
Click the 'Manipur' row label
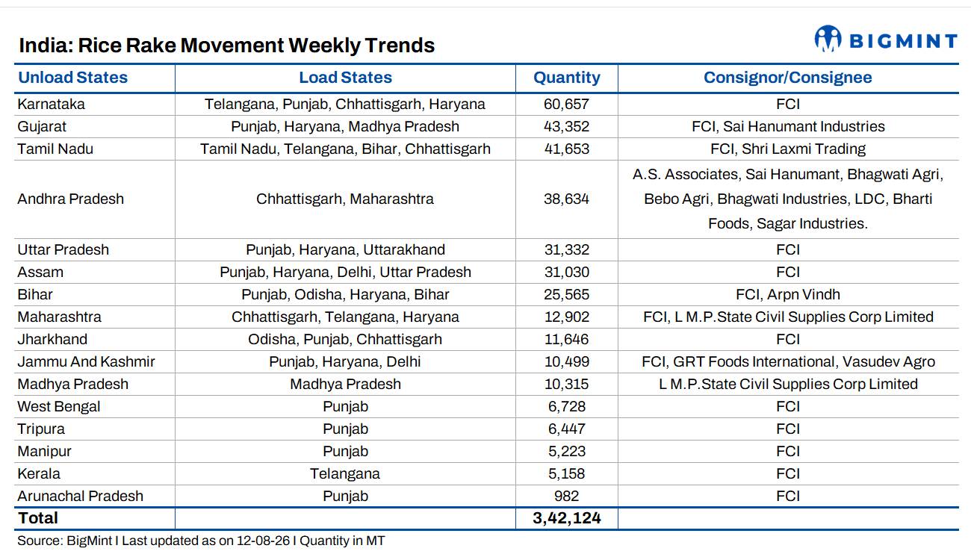[x=45, y=451]
